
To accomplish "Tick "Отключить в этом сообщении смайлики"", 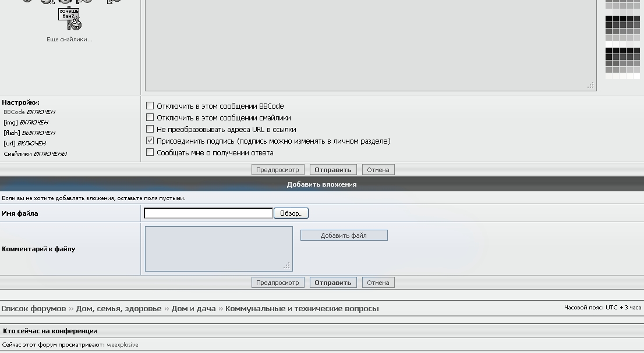I will coord(150,117).
